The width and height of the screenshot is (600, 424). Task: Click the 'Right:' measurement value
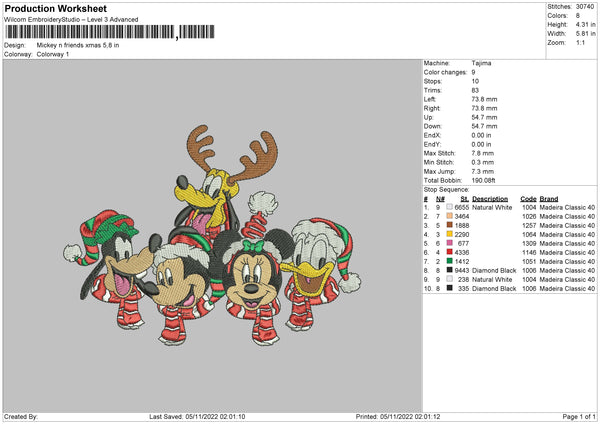(x=484, y=108)
